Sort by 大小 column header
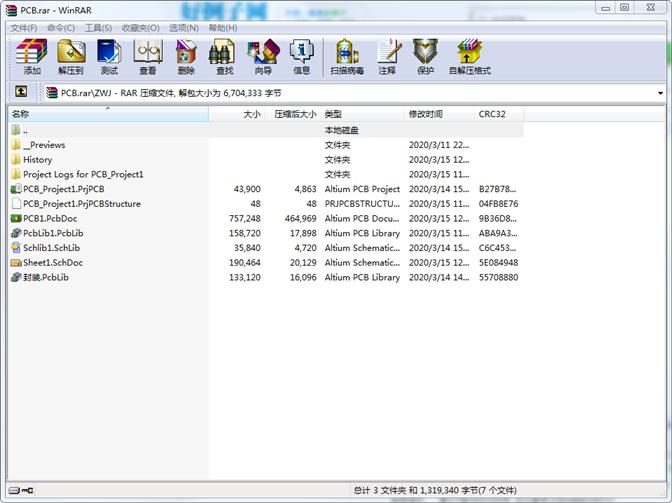Image resolution: width=672 pixels, height=503 pixels. tap(237, 114)
